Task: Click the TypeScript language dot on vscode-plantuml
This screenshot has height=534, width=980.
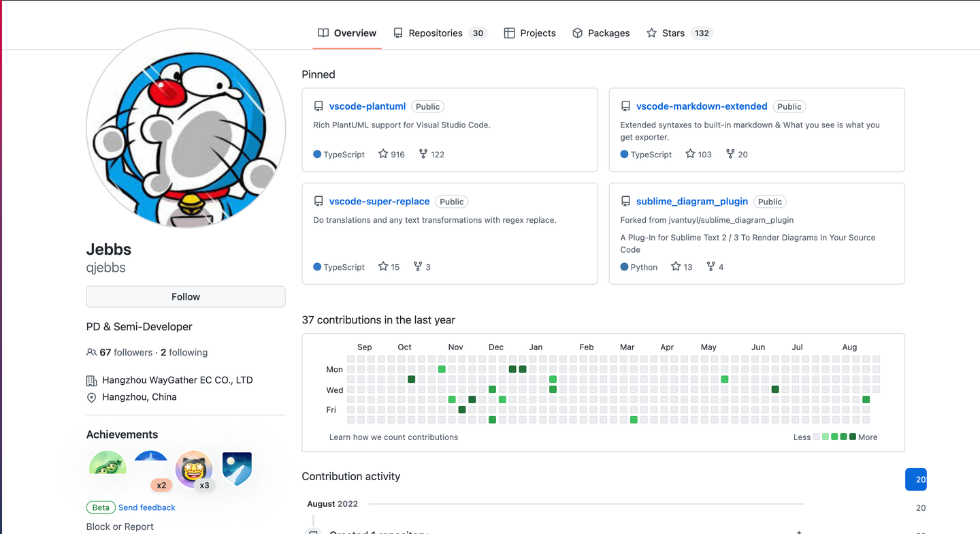Action: click(x=317, y=154)
